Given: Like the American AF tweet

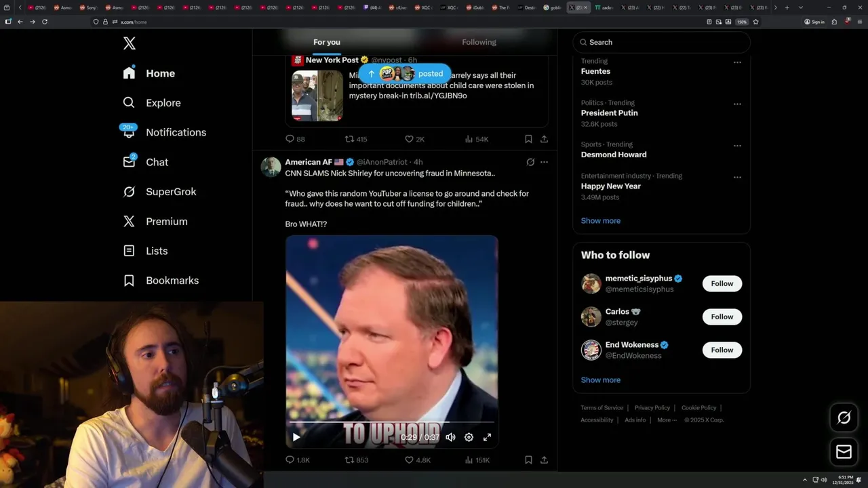Looking at the screenshot, I should click(418, 460).
